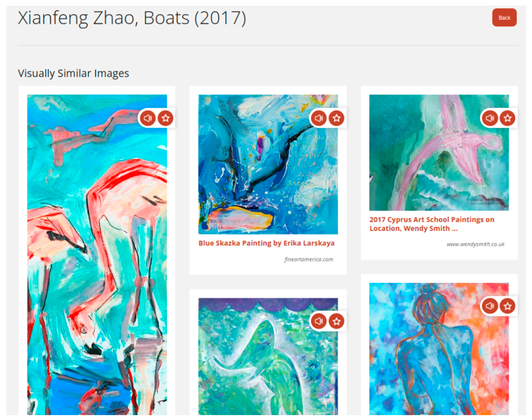Open the Blue Skazka painting thumbnail
532x420 pixels.
(x=268, y=164)
